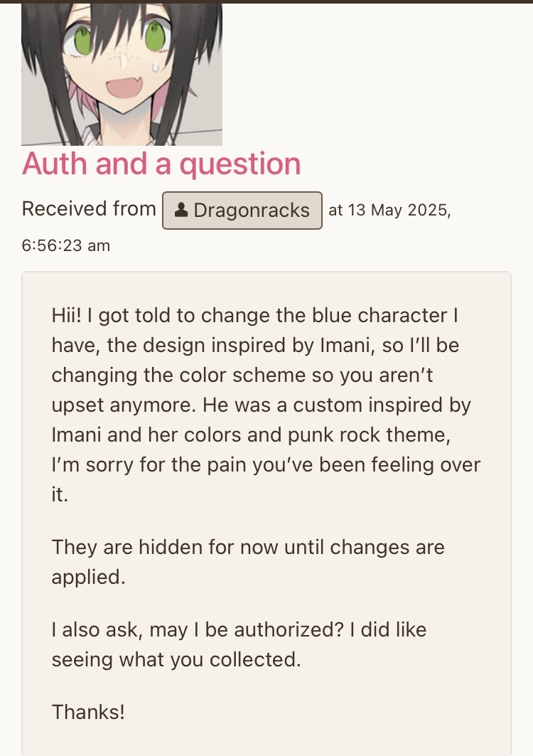Click the pink Auth and a question heading
The image size is (533, 756).
click(161, 164)
